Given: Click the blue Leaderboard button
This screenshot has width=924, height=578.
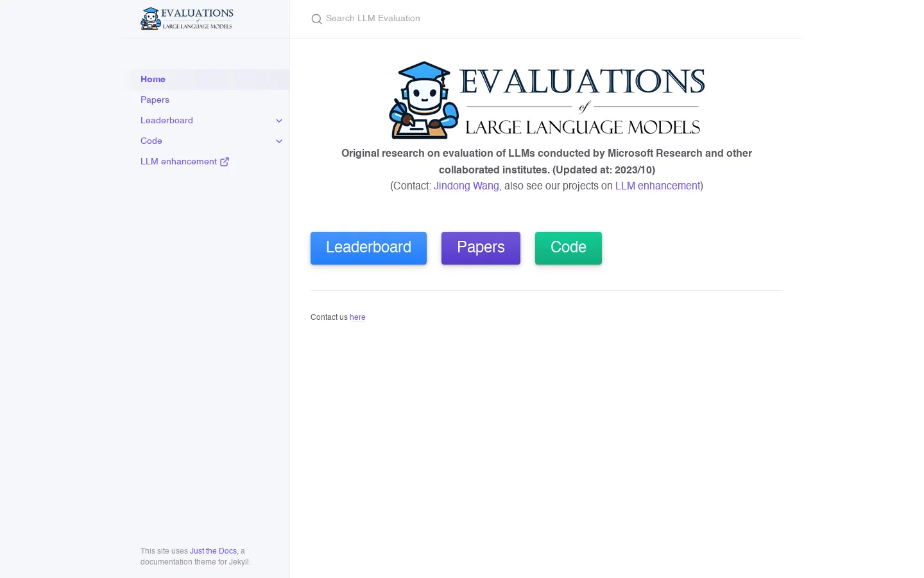Looking at the screenshot, I should click(368, 248).
